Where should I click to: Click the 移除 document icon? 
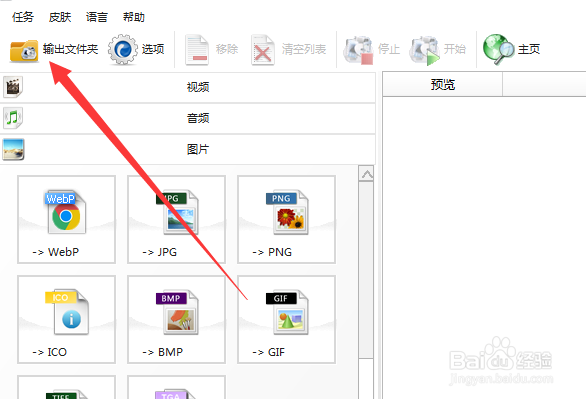tap(197, 50)
